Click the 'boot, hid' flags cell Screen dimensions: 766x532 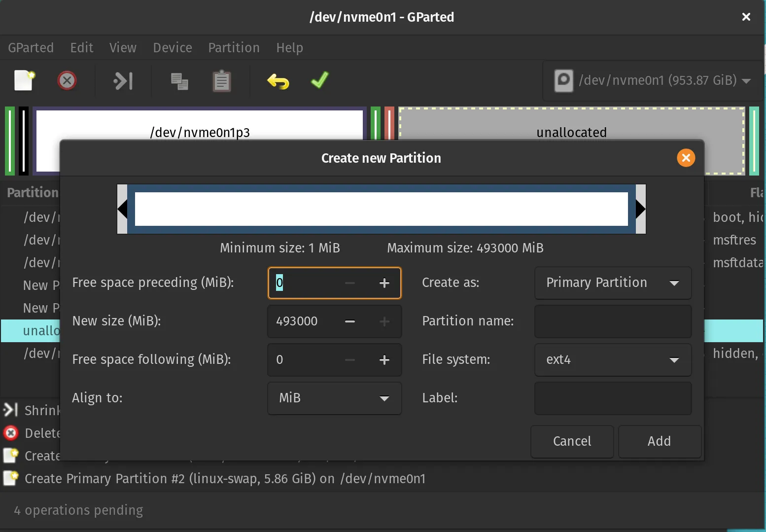click(737, 217)
